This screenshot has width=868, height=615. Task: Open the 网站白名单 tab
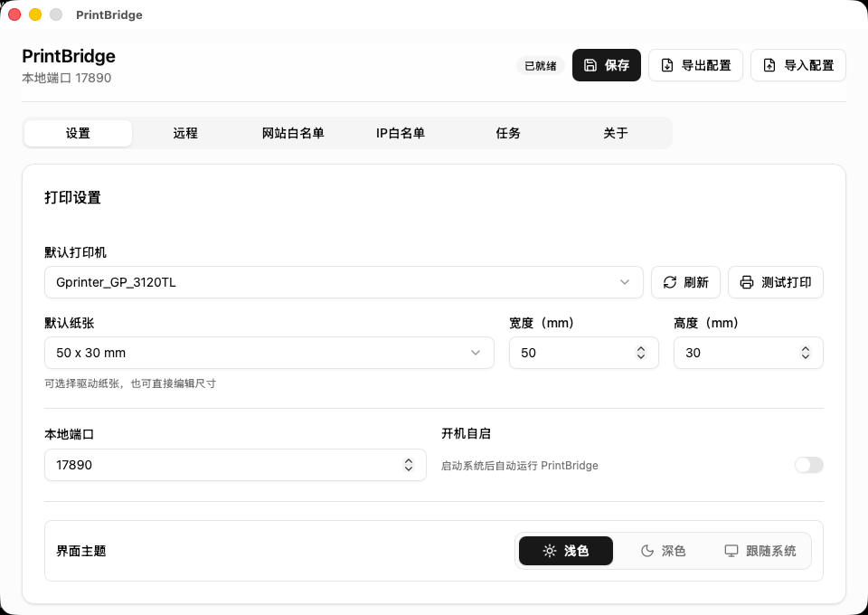[x=293, y=134]
